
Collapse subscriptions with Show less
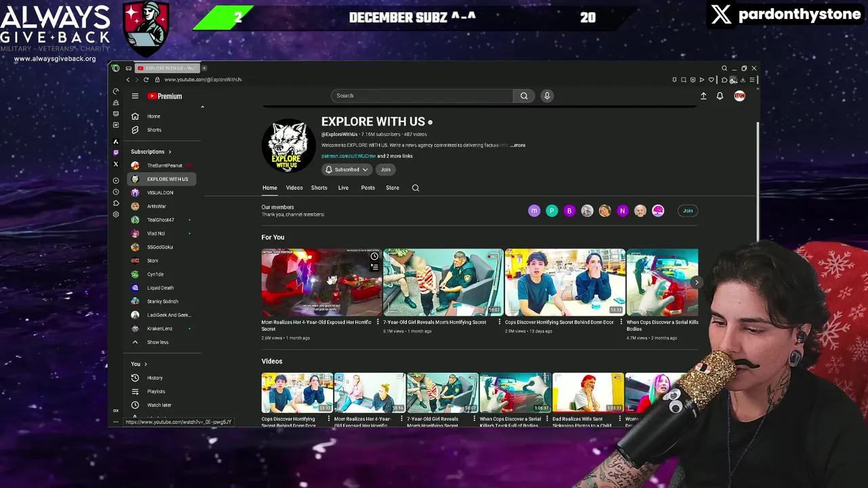click(x=158, y=342)
